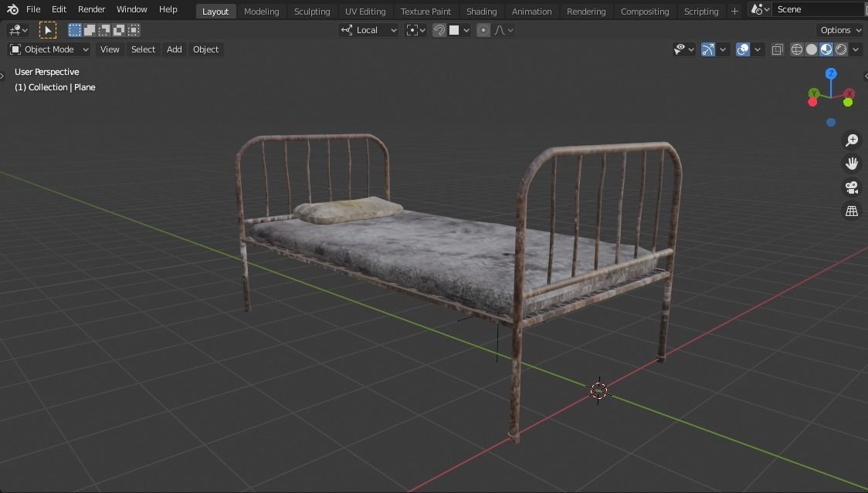Click the zoom magnifier viewport icon

click(x=852, y=140)
